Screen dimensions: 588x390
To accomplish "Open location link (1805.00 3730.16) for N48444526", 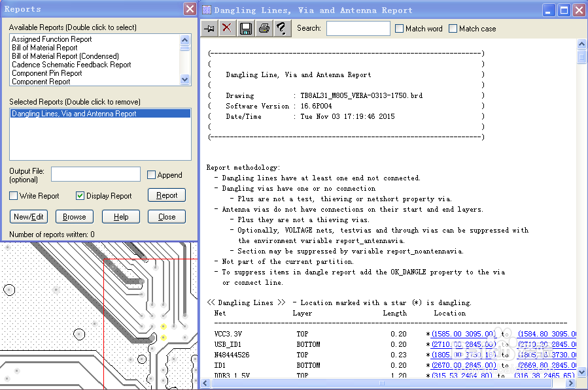I will 464,355.
